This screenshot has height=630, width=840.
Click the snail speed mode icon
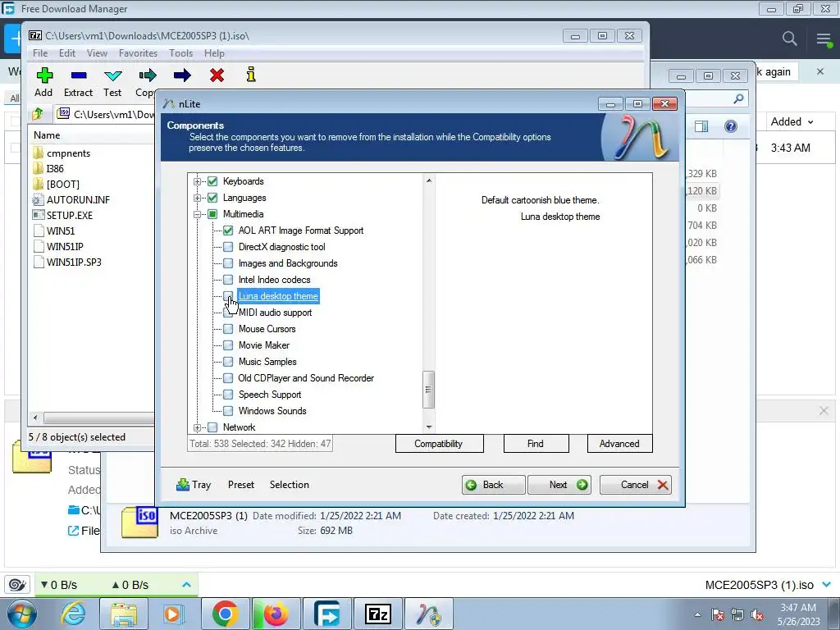[17, 584]
